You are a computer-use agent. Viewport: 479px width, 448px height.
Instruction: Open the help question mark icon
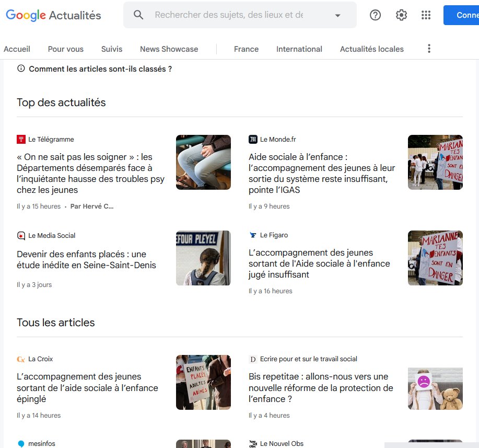375,15
